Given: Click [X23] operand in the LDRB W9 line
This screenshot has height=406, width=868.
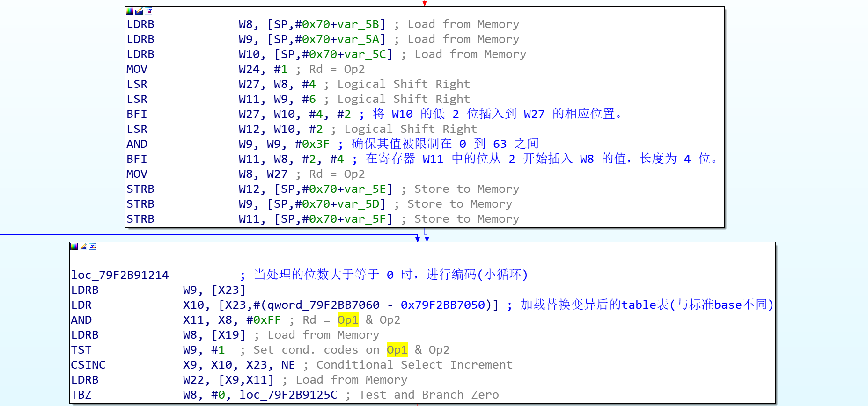Looking at the screenshot, I should pos(228,290).
